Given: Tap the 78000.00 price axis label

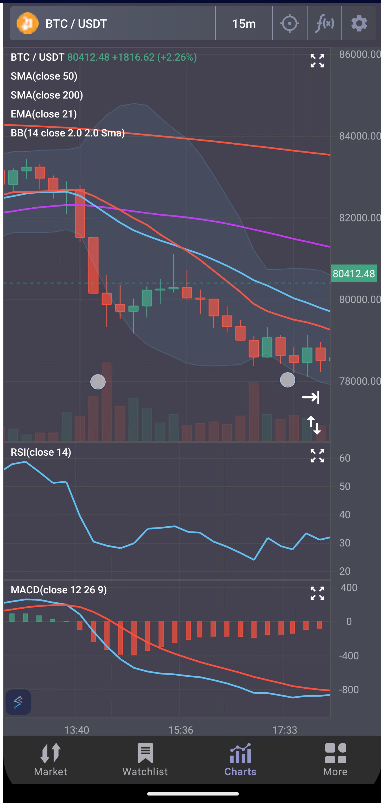Looking at the screenshot, I should 359,381.
